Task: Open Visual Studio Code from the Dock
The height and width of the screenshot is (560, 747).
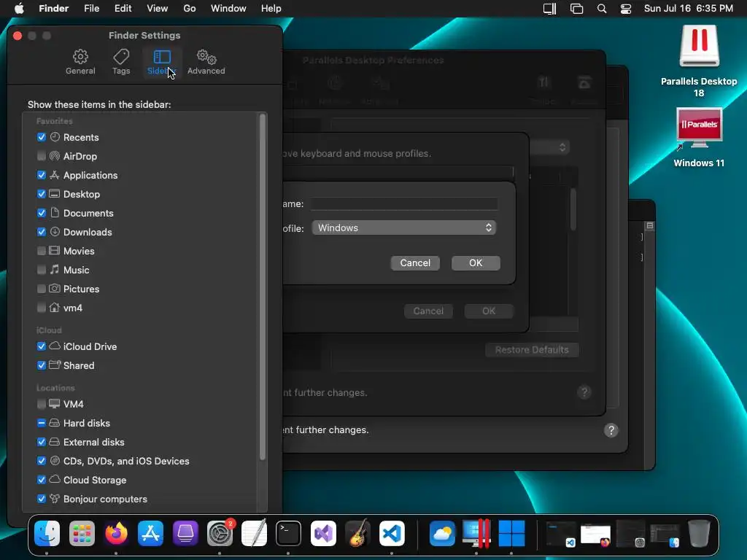Action: click(392, 533)
